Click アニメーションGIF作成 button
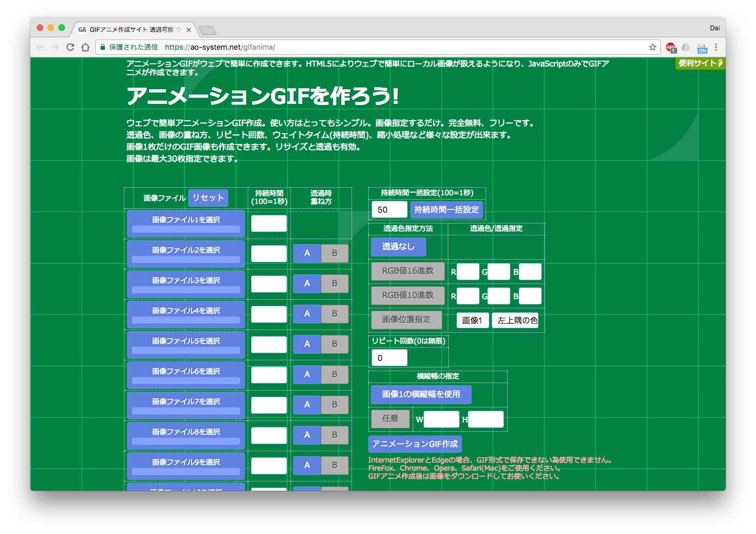The height and width of the screenshot is (534, 756). click(415, 444)
